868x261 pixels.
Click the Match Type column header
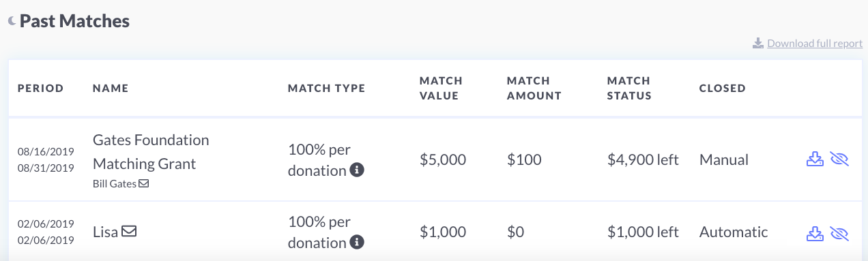click(x=327, y=88)
